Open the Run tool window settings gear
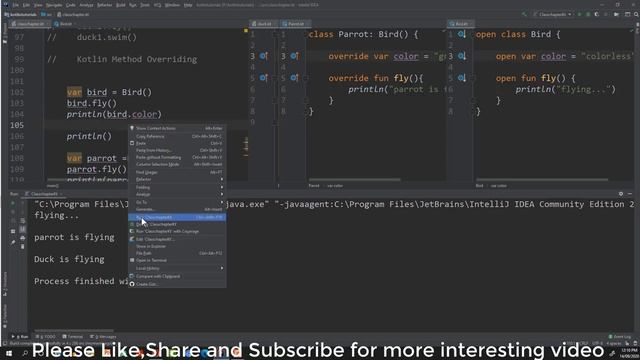 [x=620, y=194]
